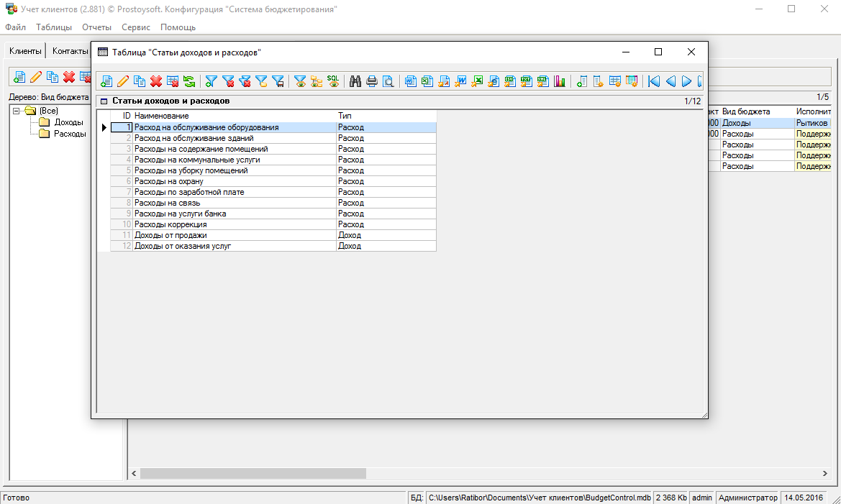Screen dimensions: 841x504
Task: Click the green refresh arrows icon
Action: tap(188, 81)
